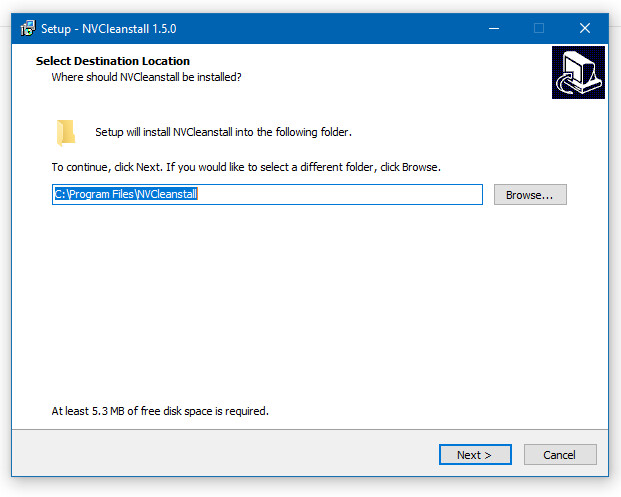Click the yellow folder icon
This screenshot has width=621, height=497.
(65, 133)
